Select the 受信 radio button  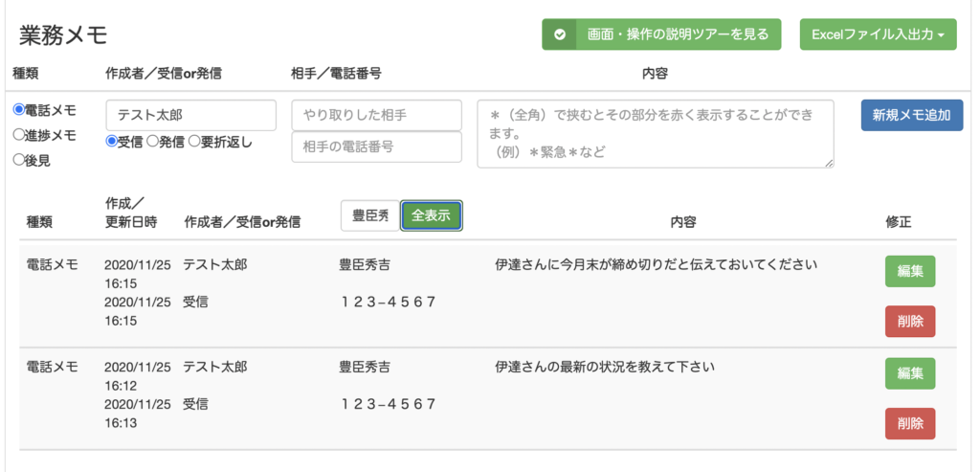pos(111,142)
